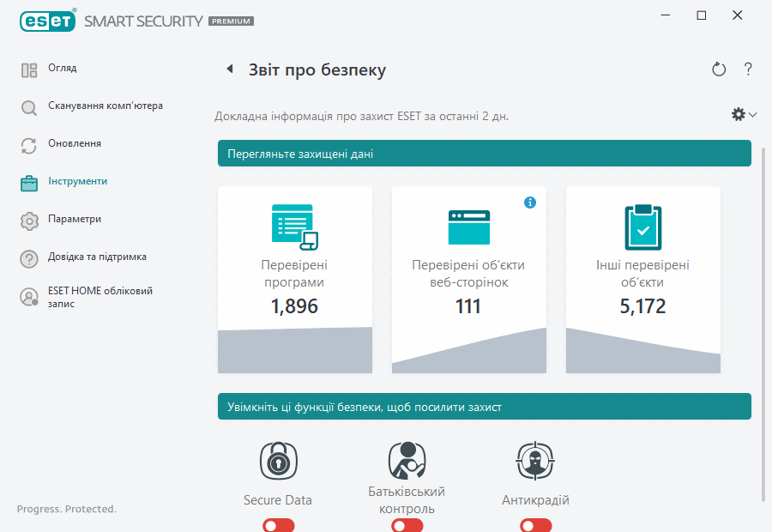This screenshot has width=772, height=532.
Task: Open the help question mark icon
Action: [747, 69]
